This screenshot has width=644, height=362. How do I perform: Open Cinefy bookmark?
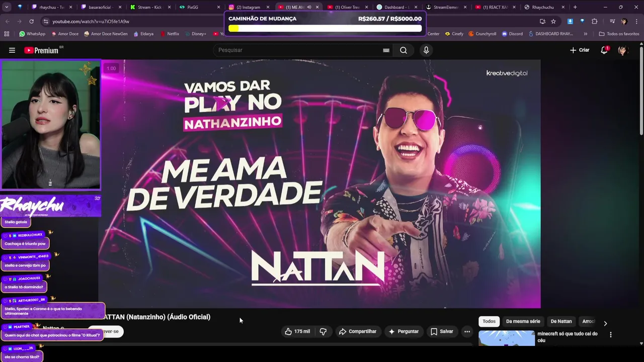[x=454, y=34]
